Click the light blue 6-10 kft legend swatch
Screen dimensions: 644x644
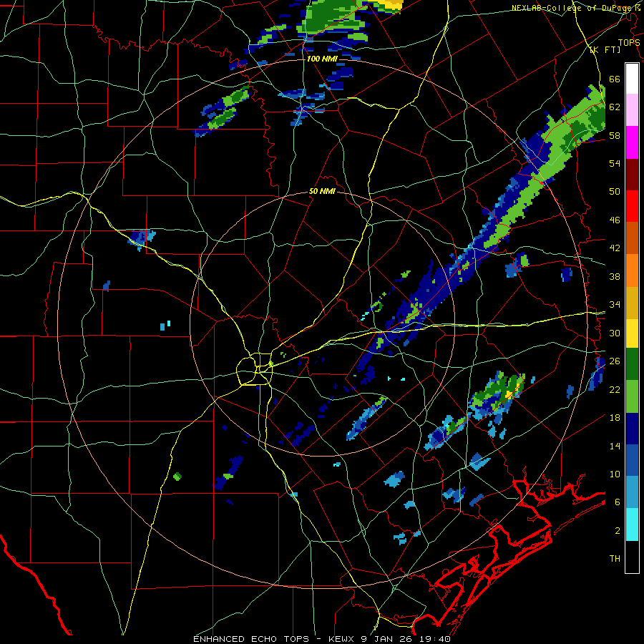point(632,492)
